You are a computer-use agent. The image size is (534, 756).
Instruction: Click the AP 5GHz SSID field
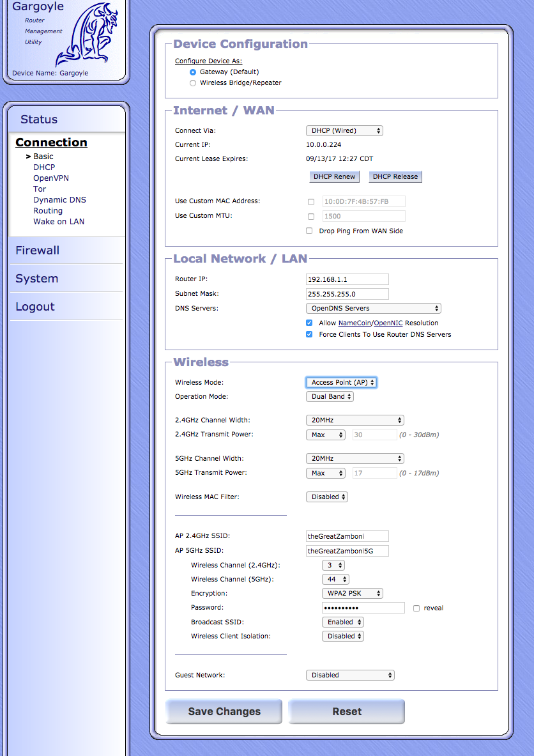tap(347, 551)
